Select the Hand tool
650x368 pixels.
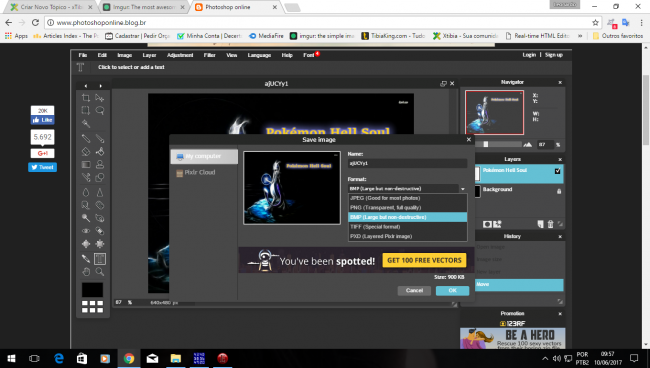pyautogui.click(x=86, y=272)
